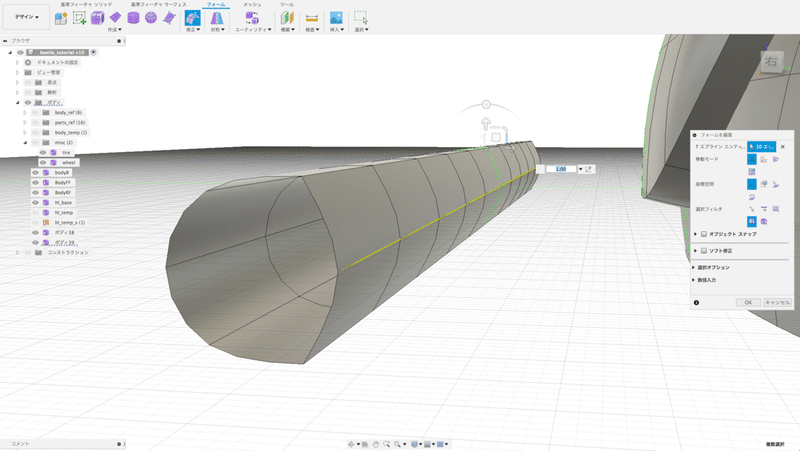
Task: Switch to the Base Feature Solid tab
Action: (x=86, y=4)
